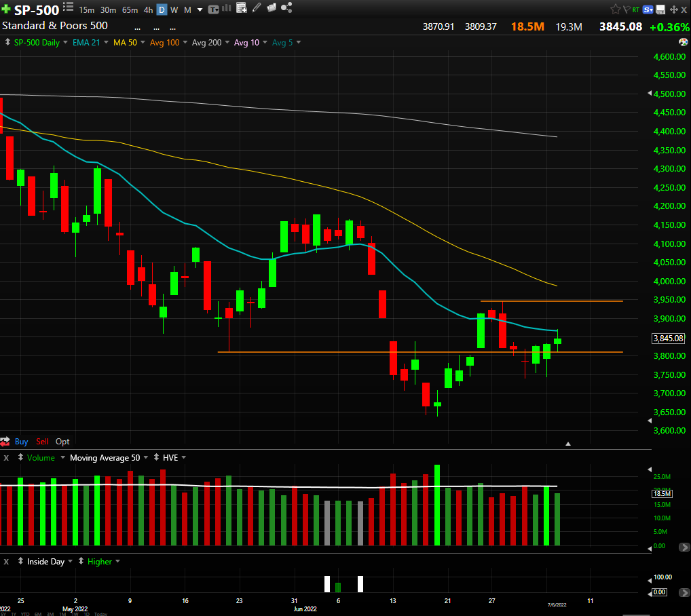Click the +0.36% change value

click(669, 27)
